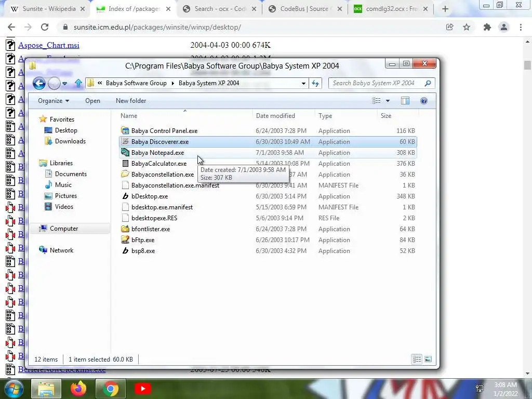Click the Chrome address bar URL

click(x=157, y=27)
